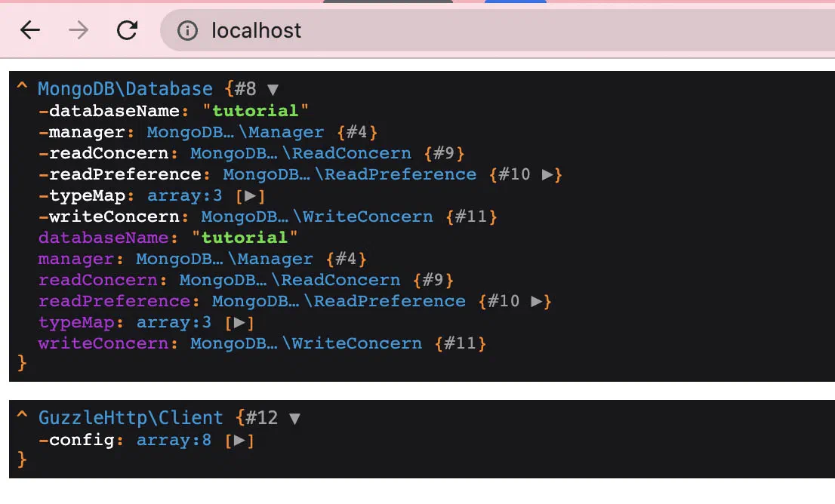Click purple readPreference ReadPreference class
835x504 pixels.
coord(339,301)
